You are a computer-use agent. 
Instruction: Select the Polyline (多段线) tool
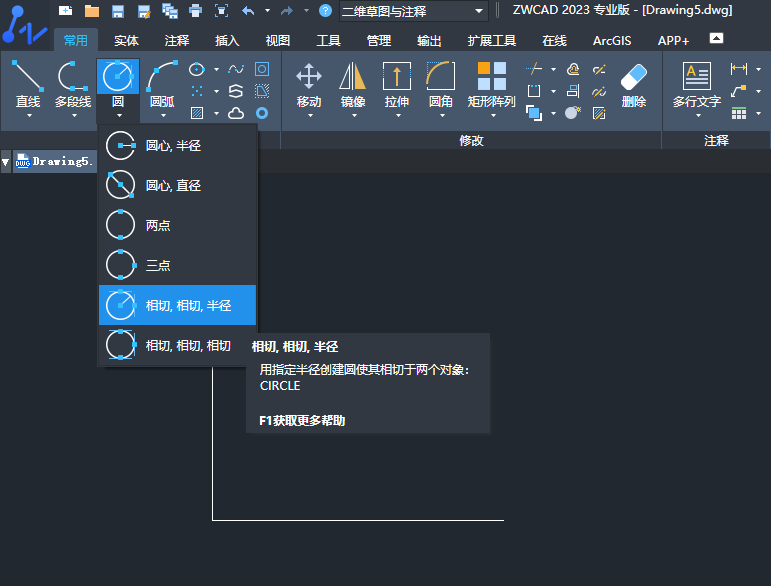click(73, 84)
